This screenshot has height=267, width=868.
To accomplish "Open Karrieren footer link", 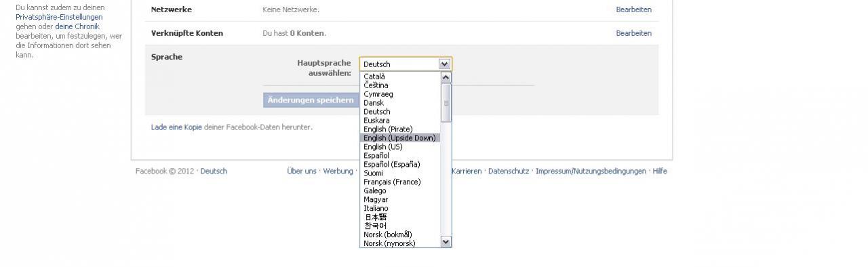I will (x=467, y=171).
